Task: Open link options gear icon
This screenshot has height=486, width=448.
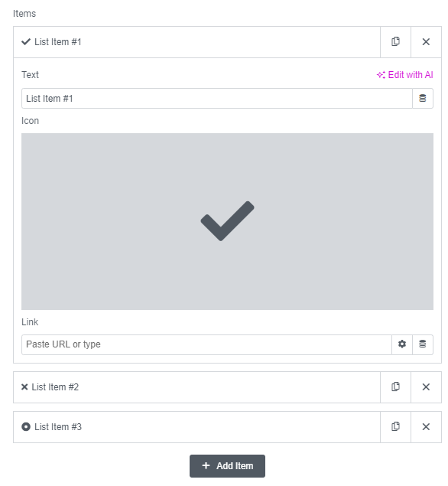Action: point(402,344)
